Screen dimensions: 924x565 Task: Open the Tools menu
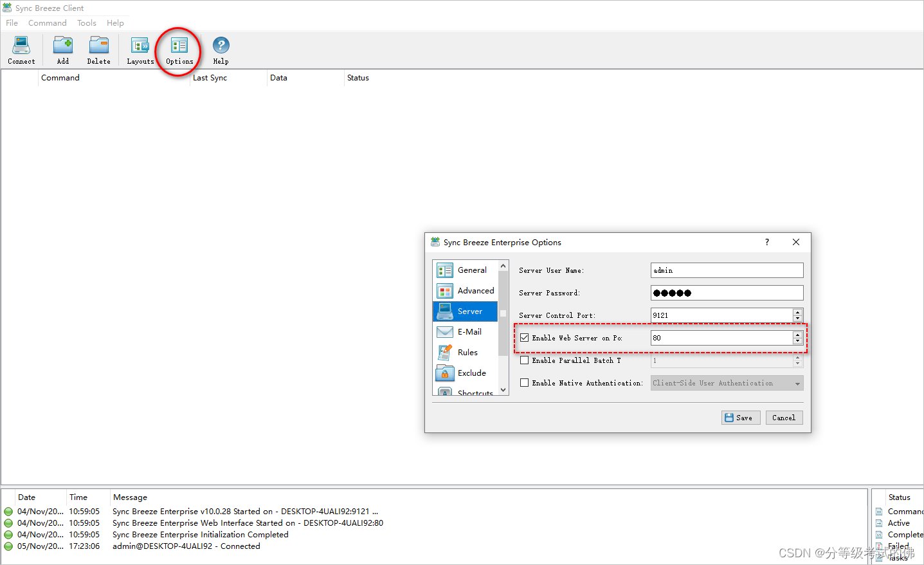click(x=87, y=23)
